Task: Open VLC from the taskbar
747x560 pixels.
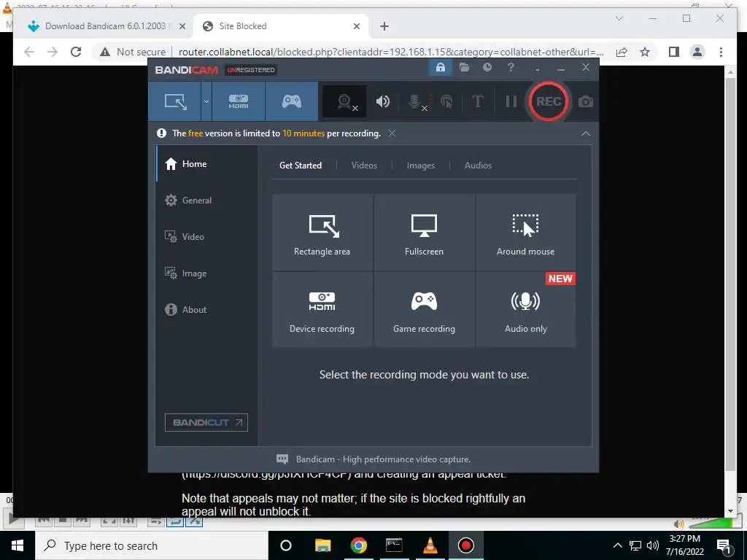Action: 430,545
